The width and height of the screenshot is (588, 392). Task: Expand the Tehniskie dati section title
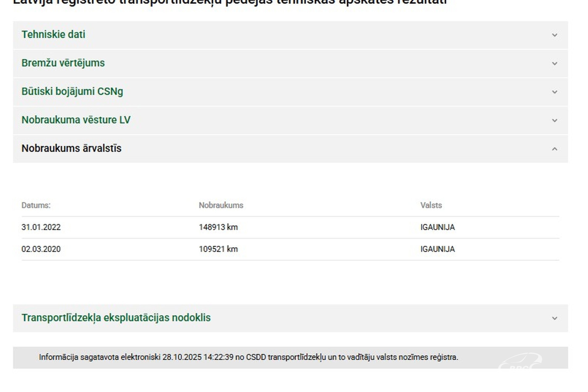point(53,34)
